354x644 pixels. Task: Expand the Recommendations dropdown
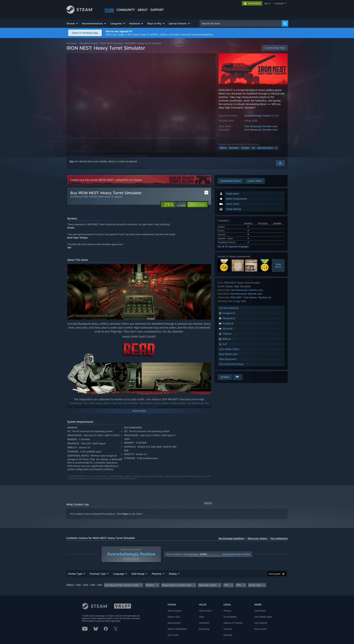[94, 23]
